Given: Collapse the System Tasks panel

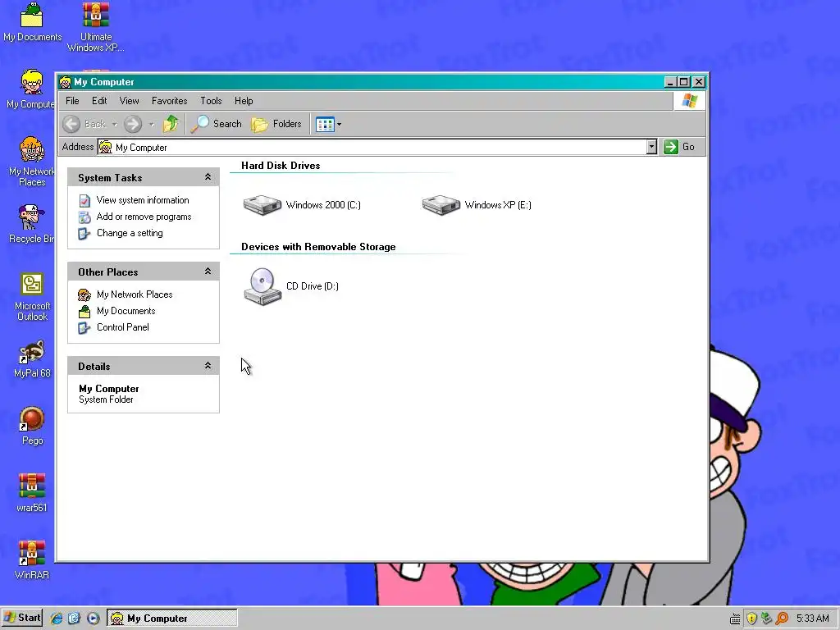Looking at the screenshot, I should tap(208, 177).
